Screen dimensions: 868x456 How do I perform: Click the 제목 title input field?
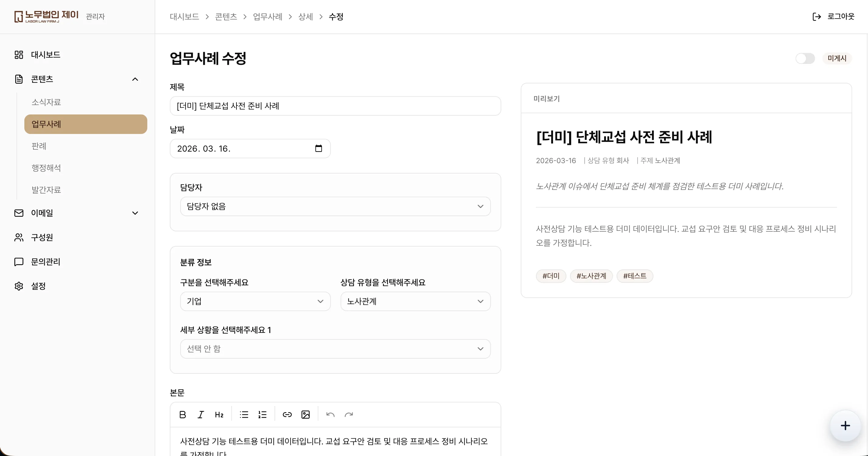point(335,106)
